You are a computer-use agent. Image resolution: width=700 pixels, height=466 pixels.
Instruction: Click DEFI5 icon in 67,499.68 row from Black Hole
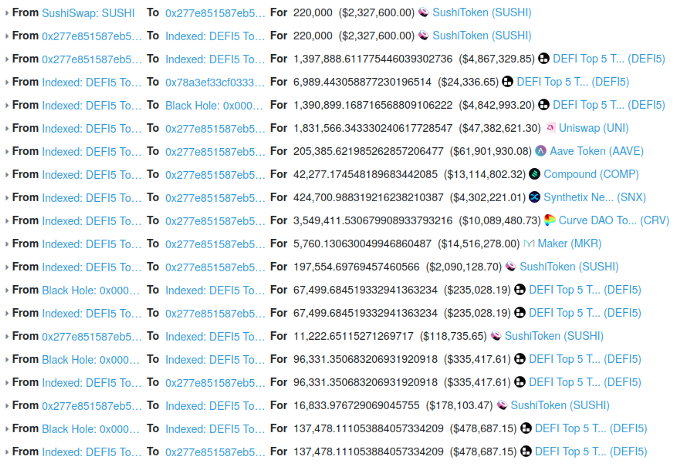520,290
